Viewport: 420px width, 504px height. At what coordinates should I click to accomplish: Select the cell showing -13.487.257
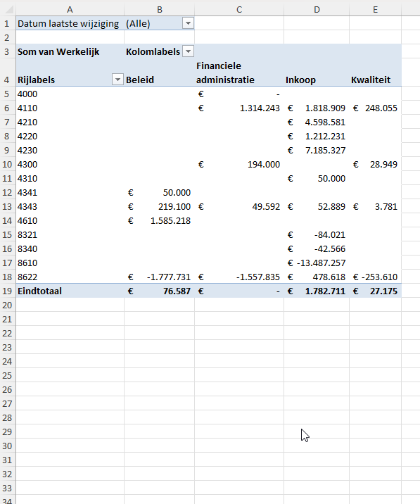pyautogui.click(x=317, y=263)
